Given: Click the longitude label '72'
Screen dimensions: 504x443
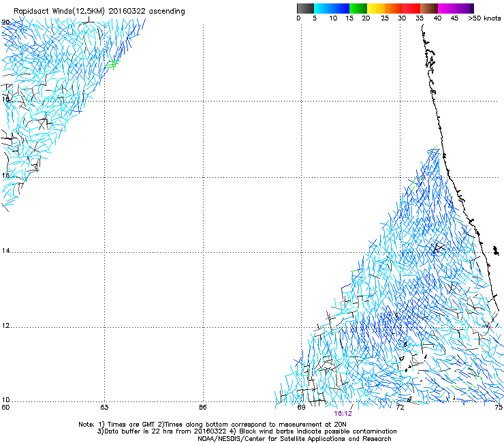Looking at the screenshot, I should 400,408.
